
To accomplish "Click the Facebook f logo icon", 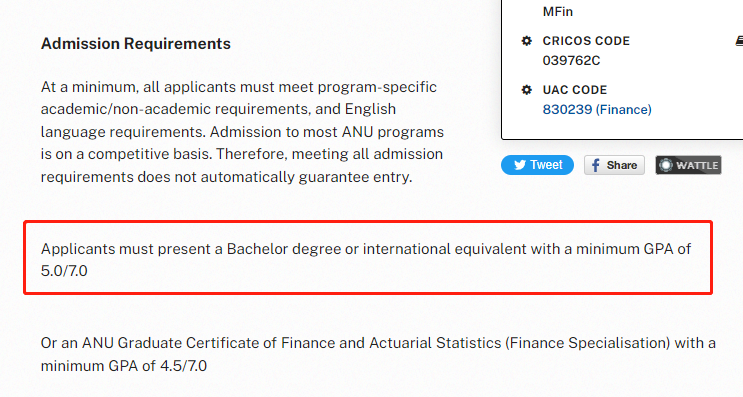I will tap(596, 165).
